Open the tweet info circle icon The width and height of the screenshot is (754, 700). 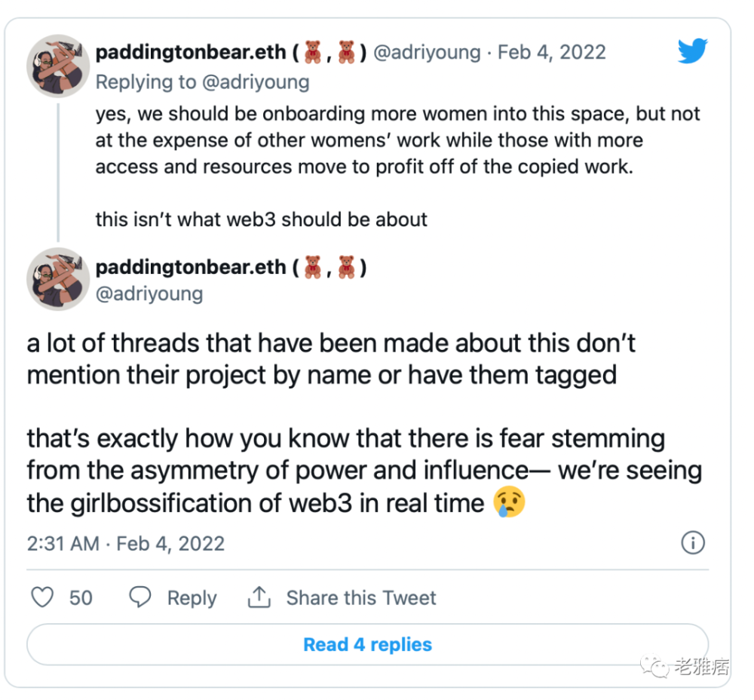(692, 542)
